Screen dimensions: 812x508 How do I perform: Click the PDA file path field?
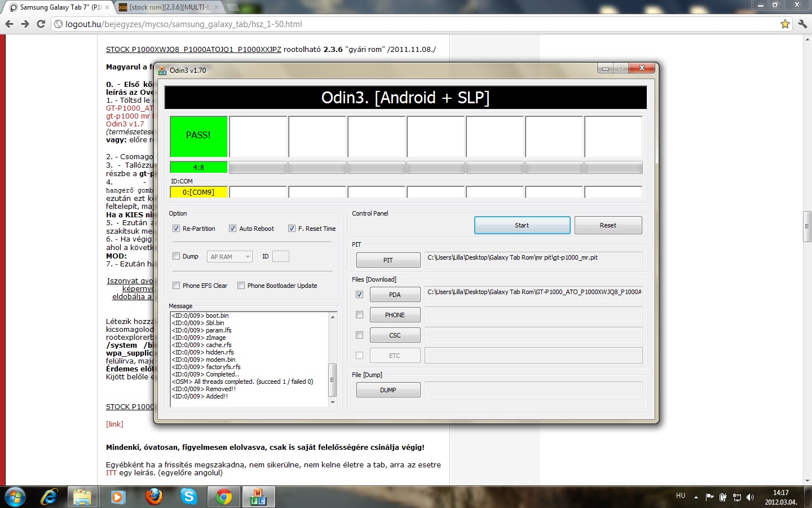[x=533, y=294]
